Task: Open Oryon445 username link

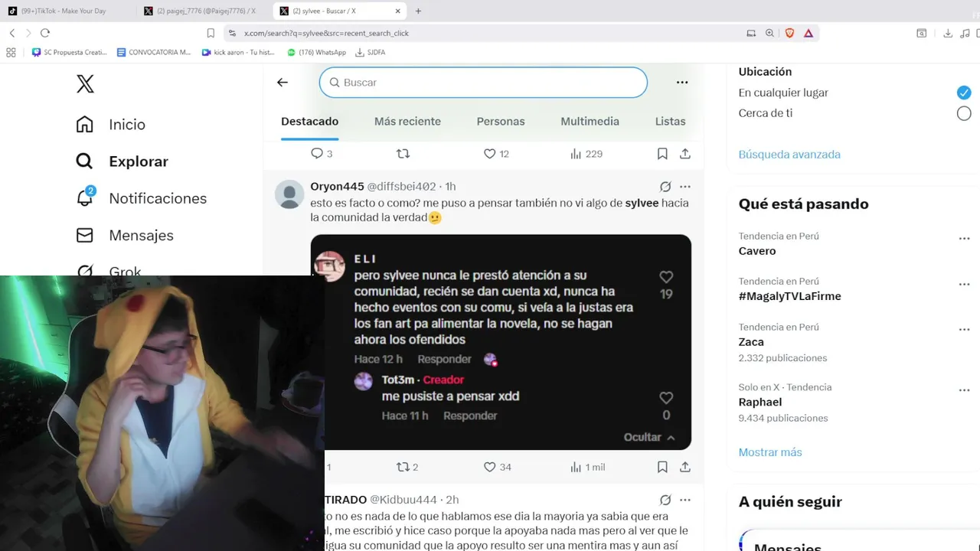Action: 337,187
